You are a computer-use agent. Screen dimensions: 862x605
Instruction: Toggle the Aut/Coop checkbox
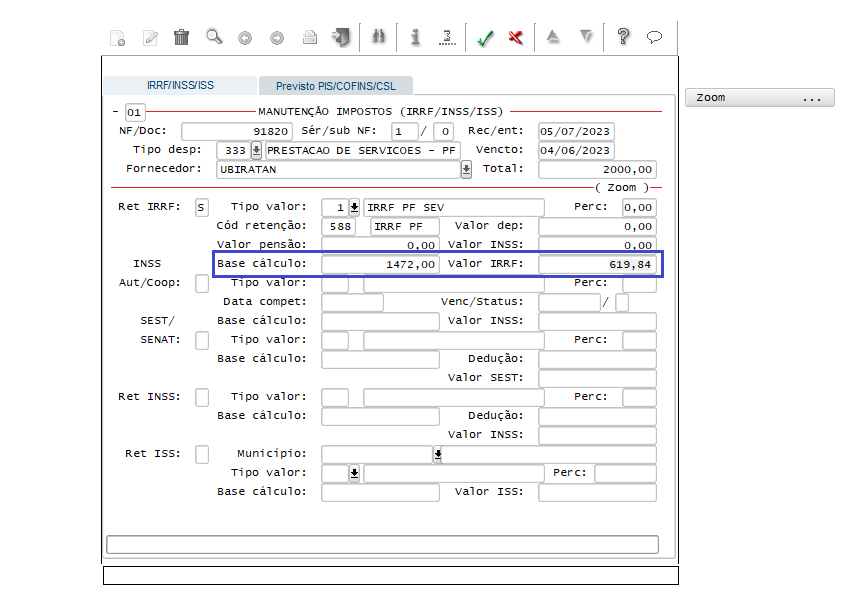pos(202,283)
